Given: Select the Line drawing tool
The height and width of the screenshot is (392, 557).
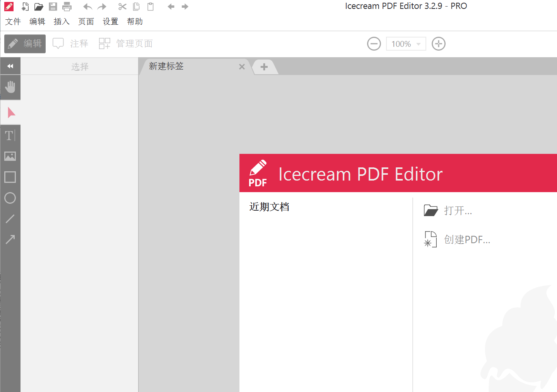Looking at the screenshot, I should pyautogui.click(x=10, y=219).
